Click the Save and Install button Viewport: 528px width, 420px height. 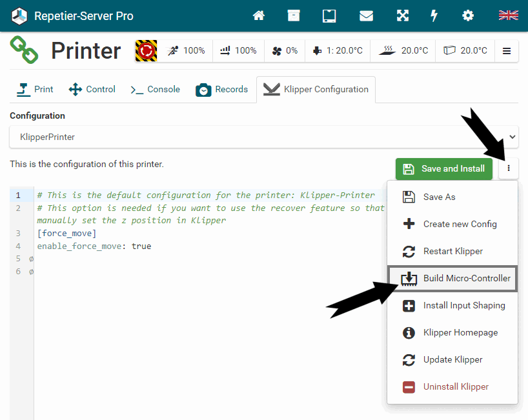pos(444,168)
